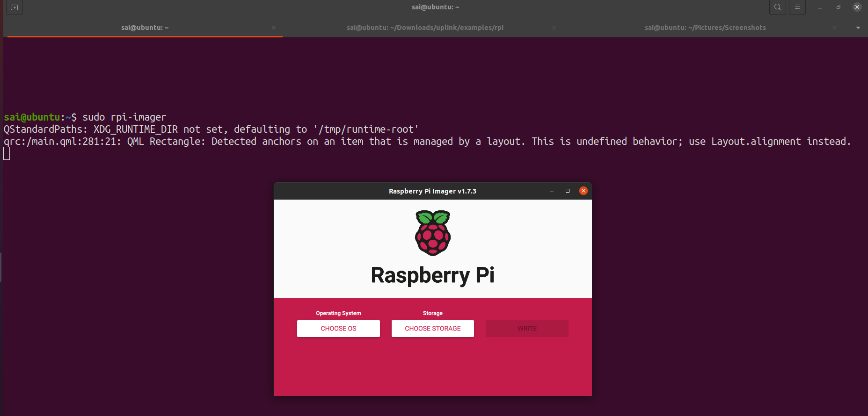The image size is (868, 416).
Task: Click the Raspberry Pi Imager v1.7.3 title bar
Action: click(x=432, y=191)
